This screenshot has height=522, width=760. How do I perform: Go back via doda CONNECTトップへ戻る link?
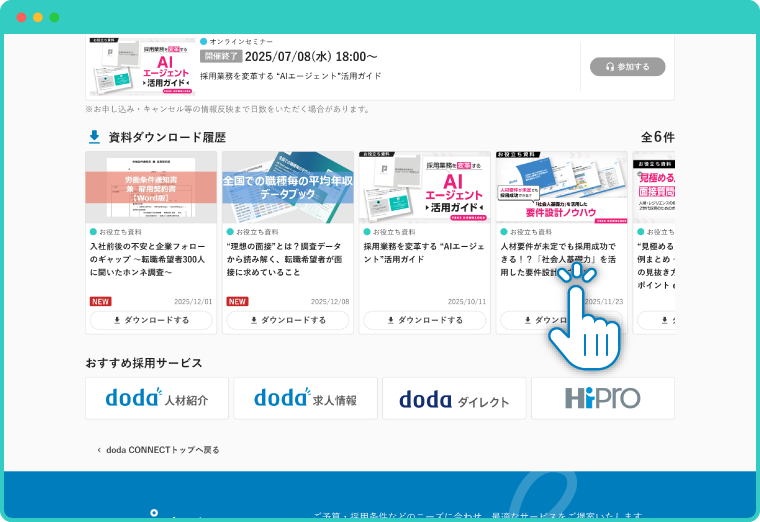point(160,450)
